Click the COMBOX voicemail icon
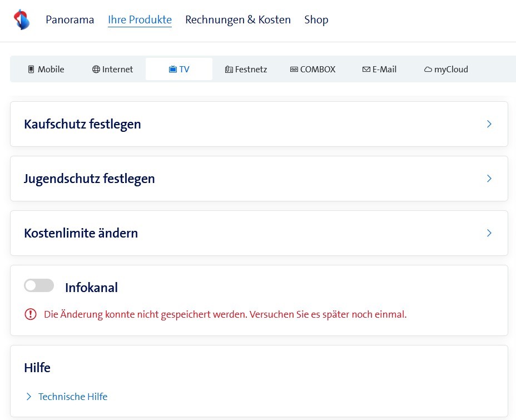 (294, 70)
